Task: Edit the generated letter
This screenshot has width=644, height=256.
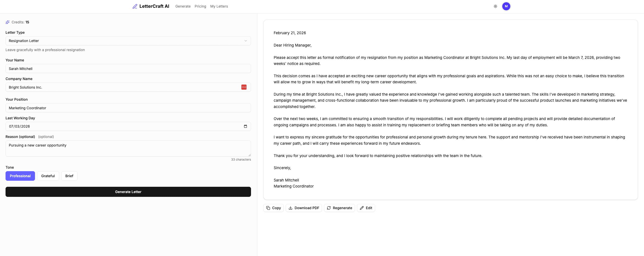Action: [x=366, y=208]
